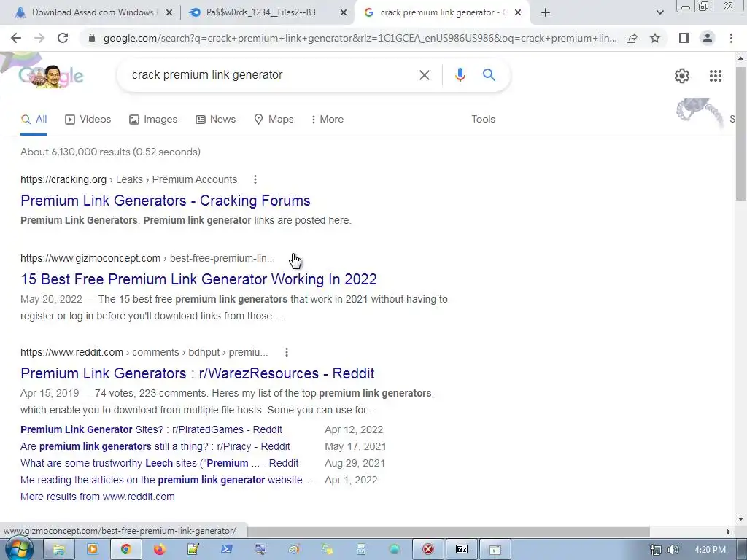
Task: Click the volume speaker tray icon
Action: (x=673, y=550)
